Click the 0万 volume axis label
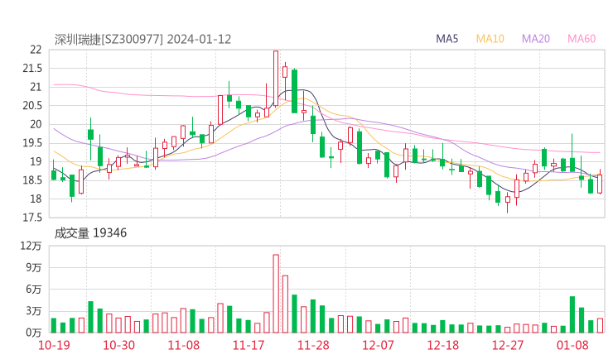The height and width of the screenshot is (364, 613). tap(34, 333)
